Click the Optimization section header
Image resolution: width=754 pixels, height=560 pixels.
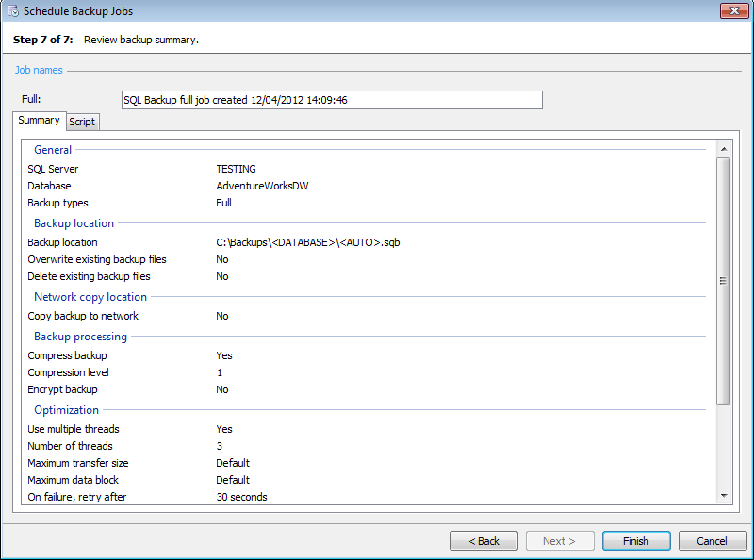point(66,410)
